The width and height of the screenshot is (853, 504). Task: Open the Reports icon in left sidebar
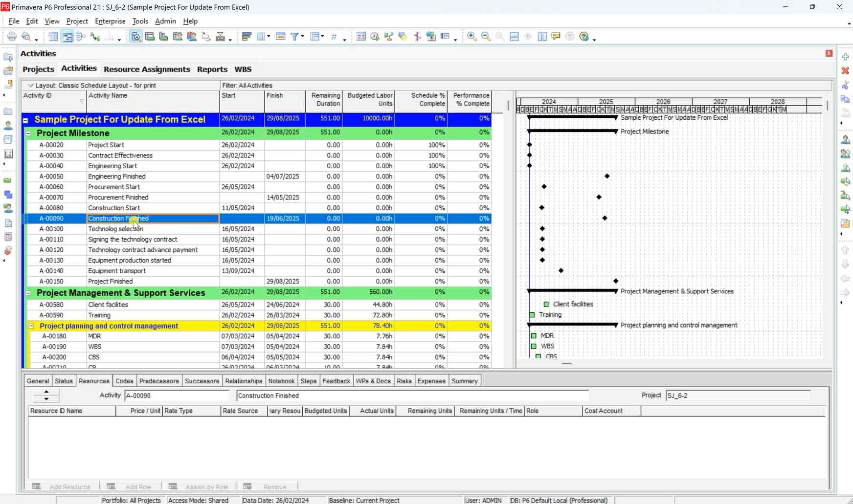click(x=8, y=139)
